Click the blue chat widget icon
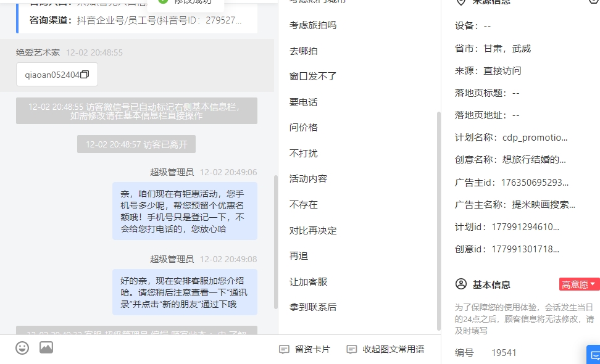 [x=594, y=354]
